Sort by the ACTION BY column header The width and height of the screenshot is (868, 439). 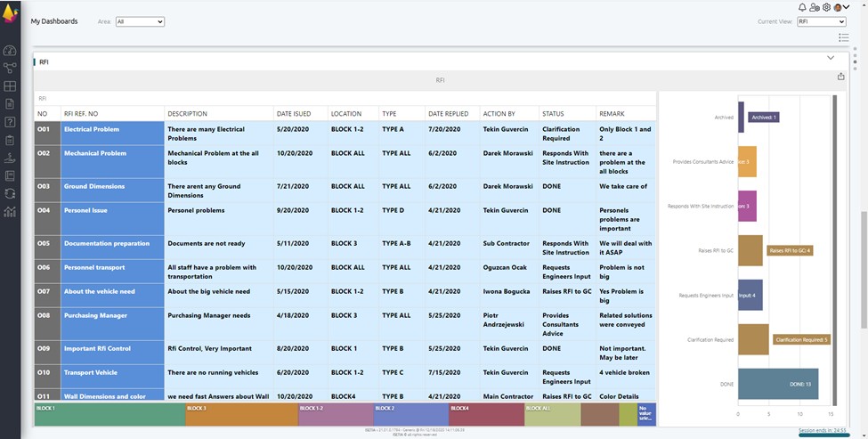(509, 113)
